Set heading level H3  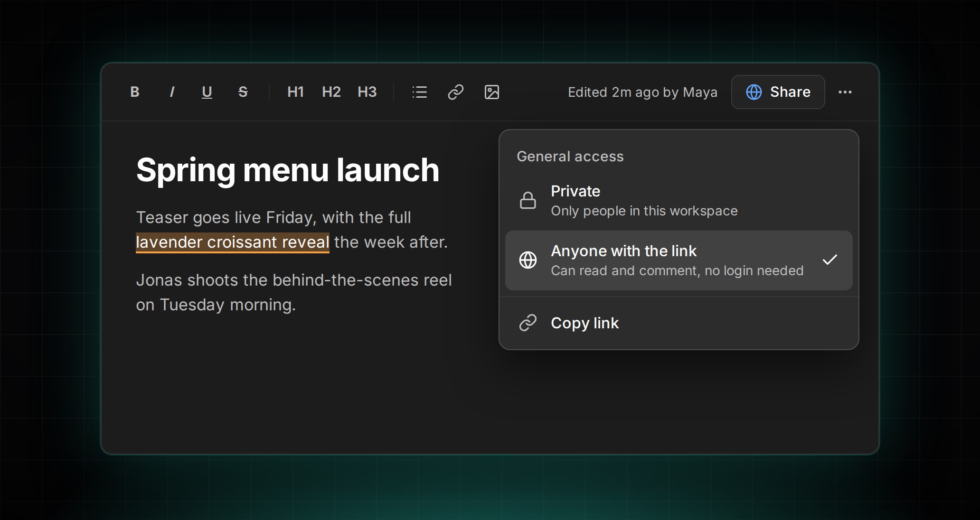click(367, 92)
